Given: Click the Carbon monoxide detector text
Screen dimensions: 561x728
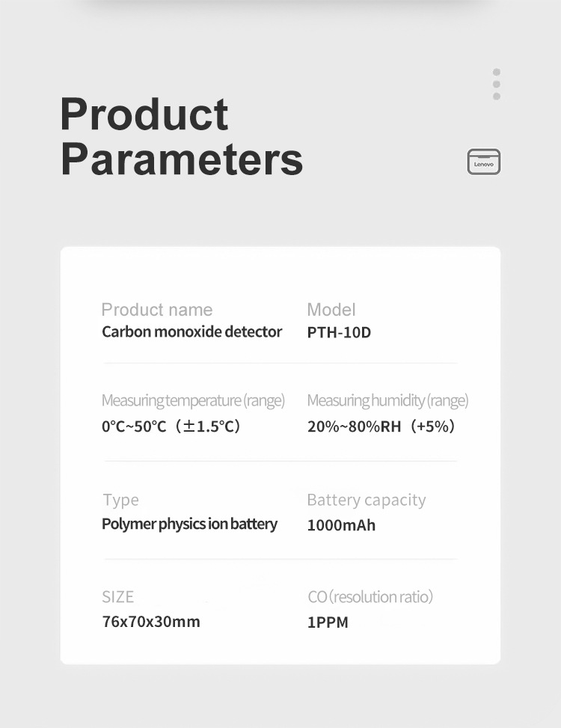Looking at the screenshot, I should tap(191, 331).
